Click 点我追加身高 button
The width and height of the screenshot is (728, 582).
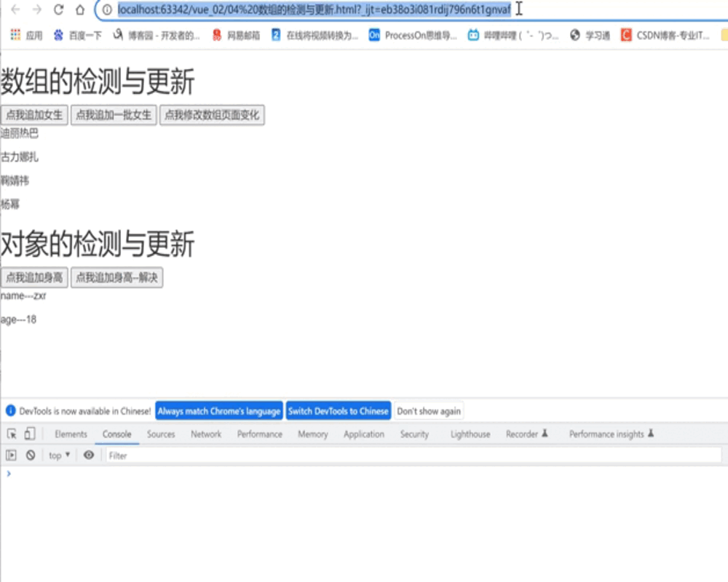[34, 277]
